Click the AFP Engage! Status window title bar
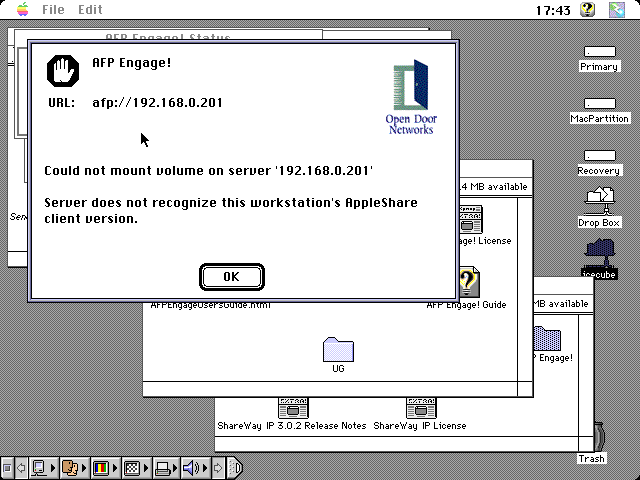Screen dimensions: 640x480 coord(168,36)
